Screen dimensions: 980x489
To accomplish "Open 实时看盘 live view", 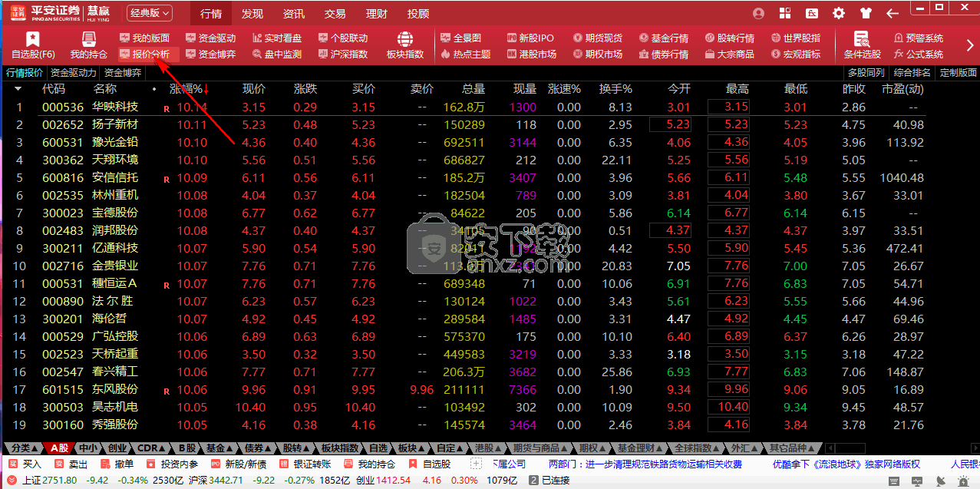I will pyautogui.click(x=276, y=38).
